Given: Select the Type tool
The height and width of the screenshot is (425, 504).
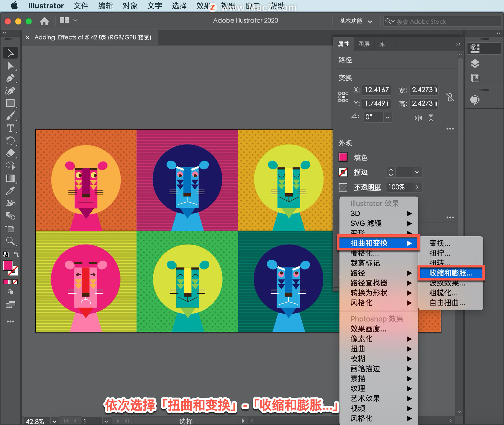Looking at the screenshot, I should [10, 128].
